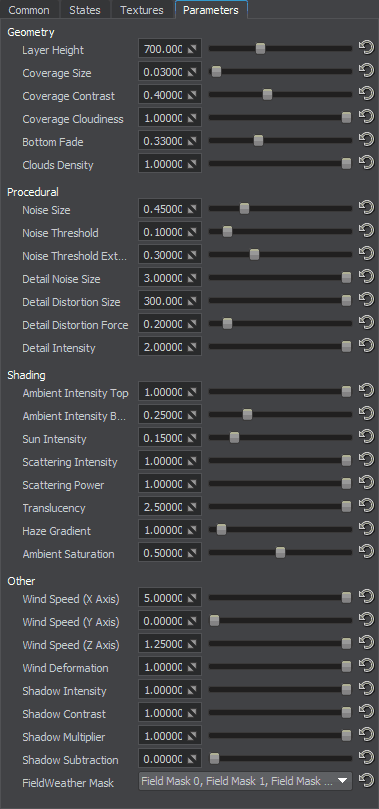Click the Shading section header
The width and height of the screenshot is (379, 809).
[x=26, y=375]
